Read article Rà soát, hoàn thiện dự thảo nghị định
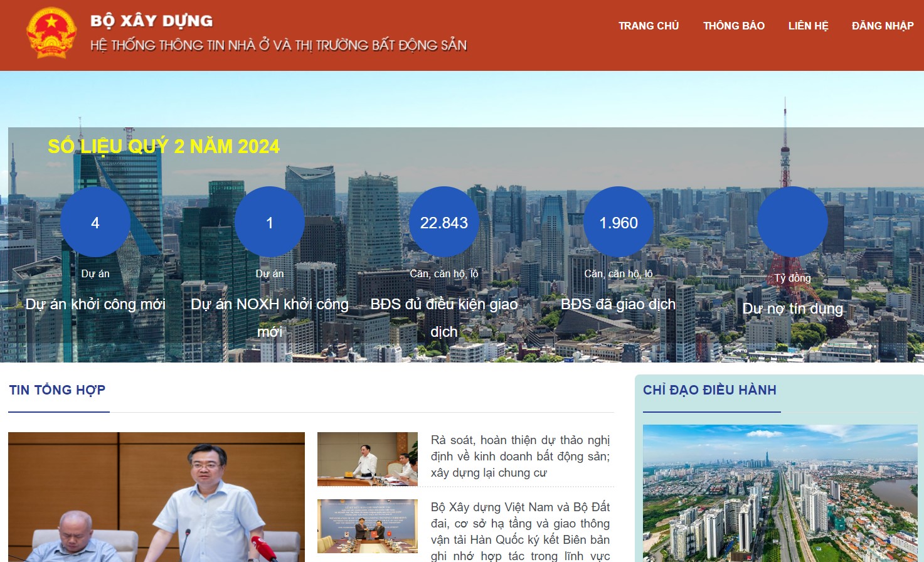Viewport: 924px width, 562px height. click(x=520, y=457)
